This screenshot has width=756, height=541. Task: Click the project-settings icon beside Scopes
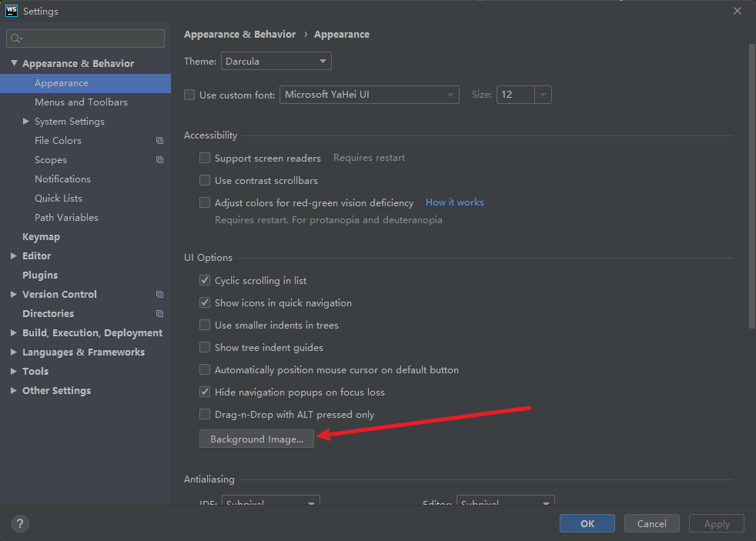[159, 159]
